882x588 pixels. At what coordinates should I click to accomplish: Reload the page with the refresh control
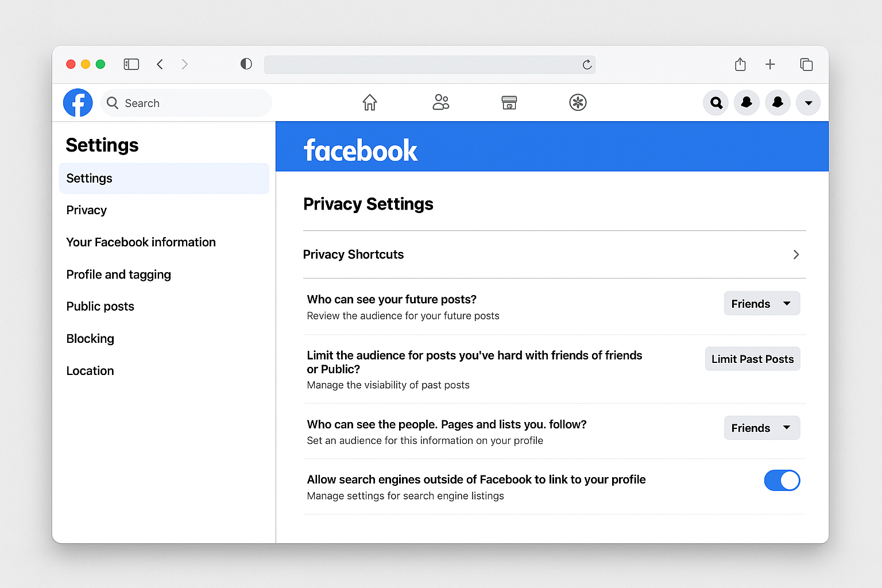[x=587, y=65]
